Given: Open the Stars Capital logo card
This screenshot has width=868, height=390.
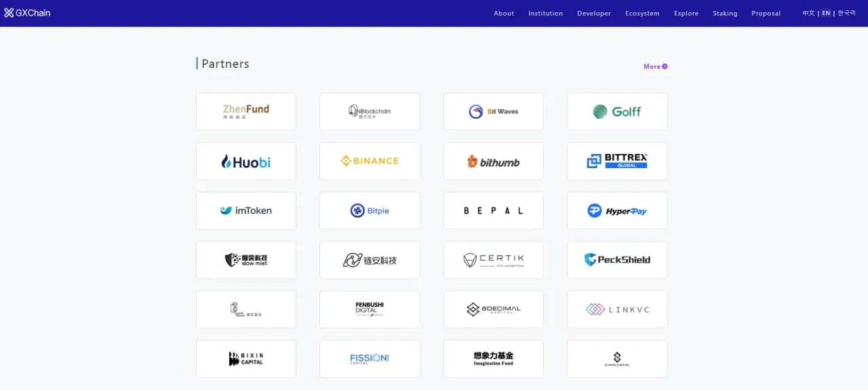Looking at the screenshot, I should click(617, 359).
